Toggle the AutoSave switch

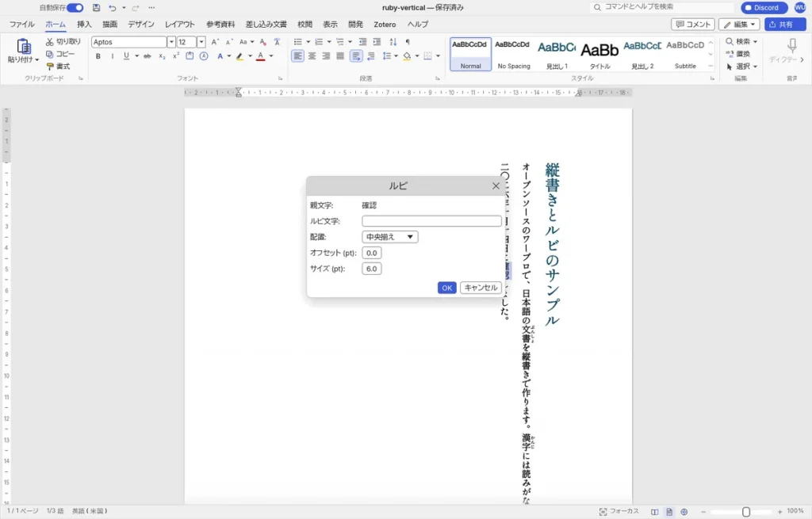pyautogui.click(x=75, y=8)
